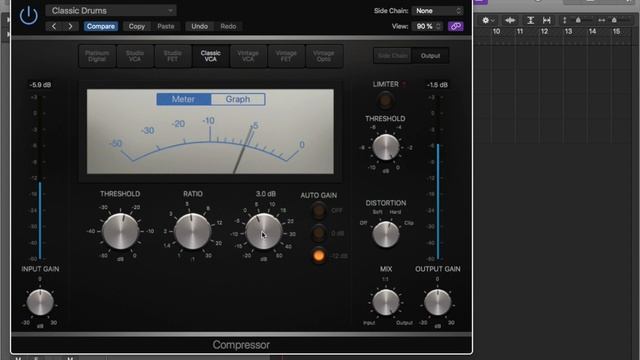The width and height of the screenshot is (640, 360).
Task: Open the View size percentage stepper
Action: (427, 26)
